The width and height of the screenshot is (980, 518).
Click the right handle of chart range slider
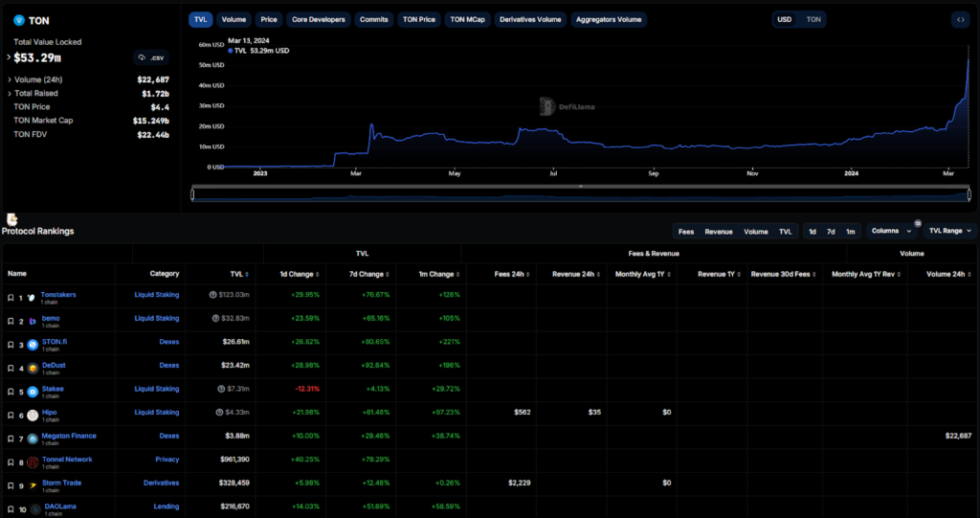[x=969, y=194]
